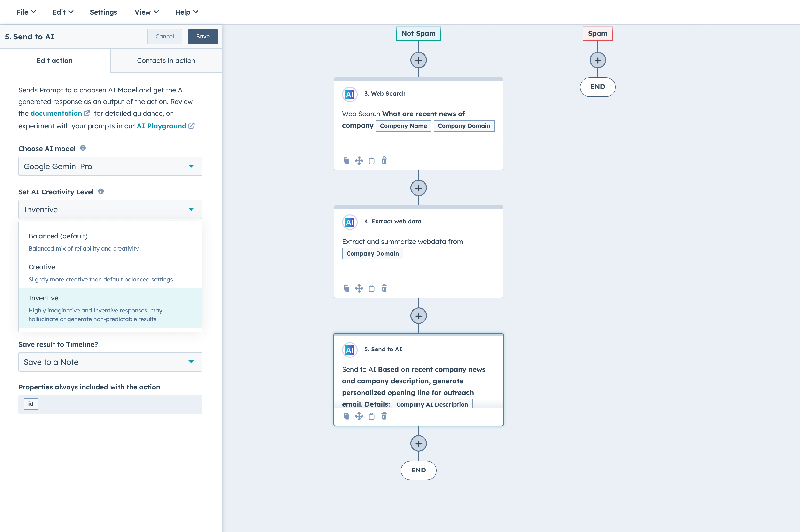This screenshot has width=800, height=532.
Task: Click the Save button
Action: click(202, 36)
